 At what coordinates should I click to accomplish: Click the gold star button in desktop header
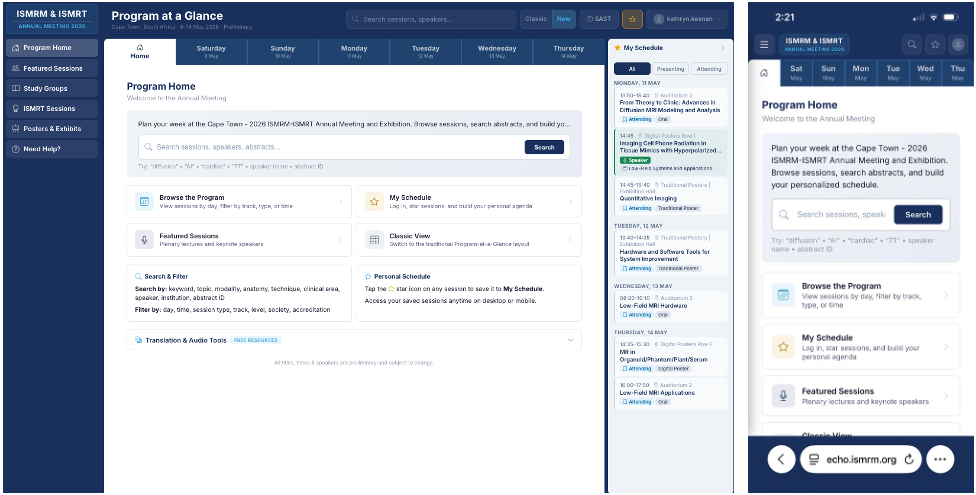click(x=632, y=19)
